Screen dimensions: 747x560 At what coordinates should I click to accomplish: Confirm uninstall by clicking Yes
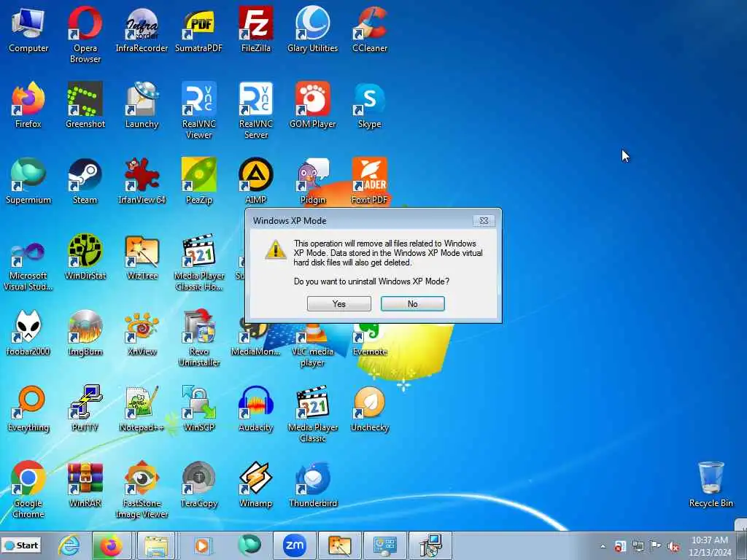pos(338,304)
